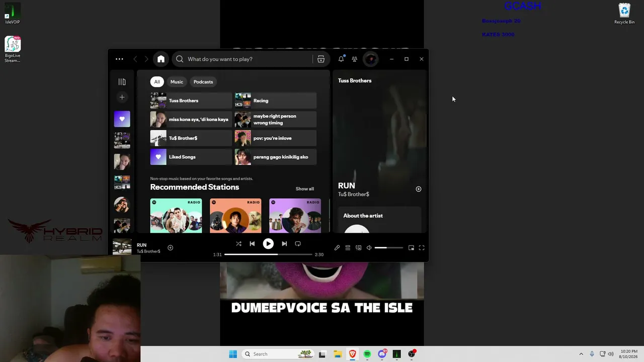Open the Liked Songs shortcut card

pyautogui.click(x=191, y=157)
